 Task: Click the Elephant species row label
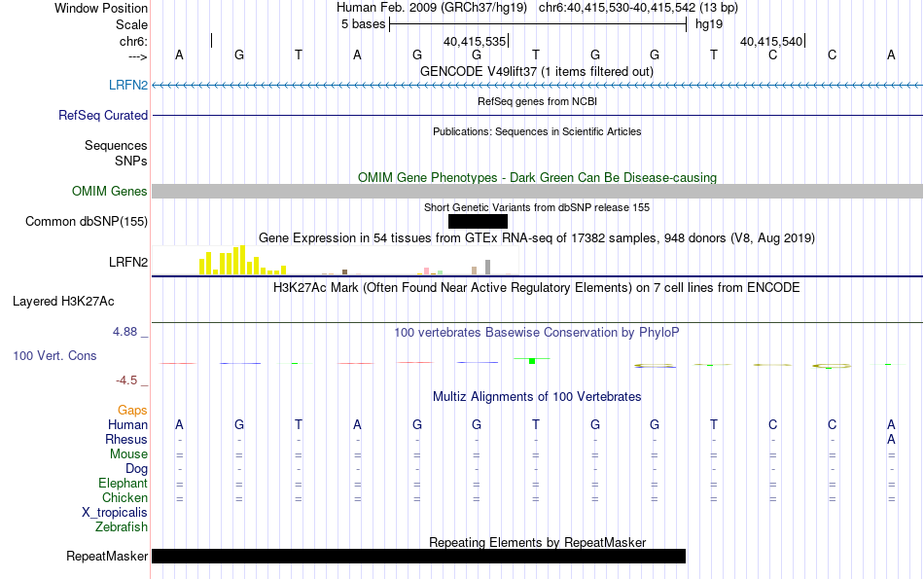[123, 484]
